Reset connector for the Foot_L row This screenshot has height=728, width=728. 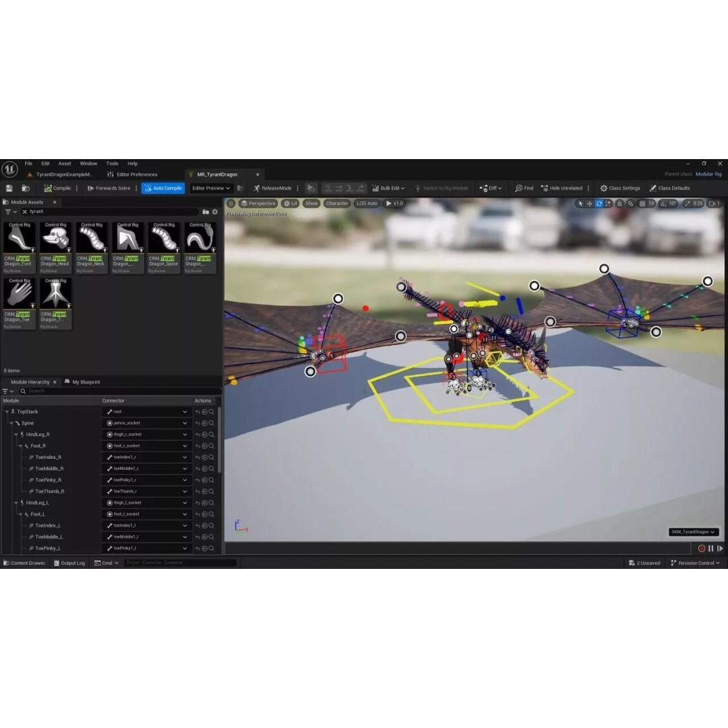click(x=198, y=514)
